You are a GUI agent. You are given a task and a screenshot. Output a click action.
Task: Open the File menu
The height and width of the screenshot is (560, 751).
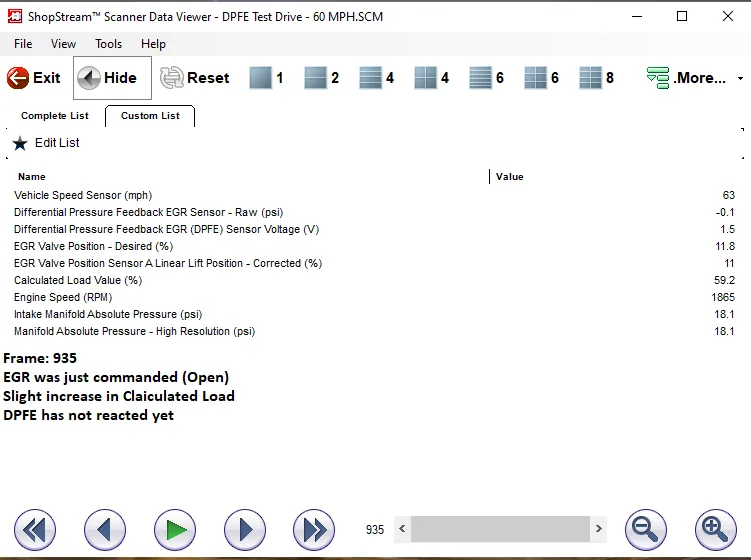click(23, 44)
